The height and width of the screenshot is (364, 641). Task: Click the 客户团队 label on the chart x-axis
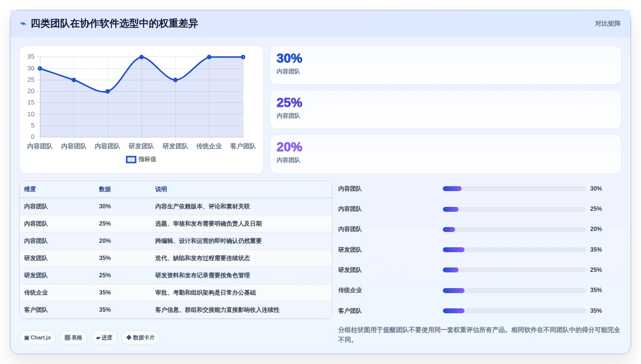click(243, 146)
